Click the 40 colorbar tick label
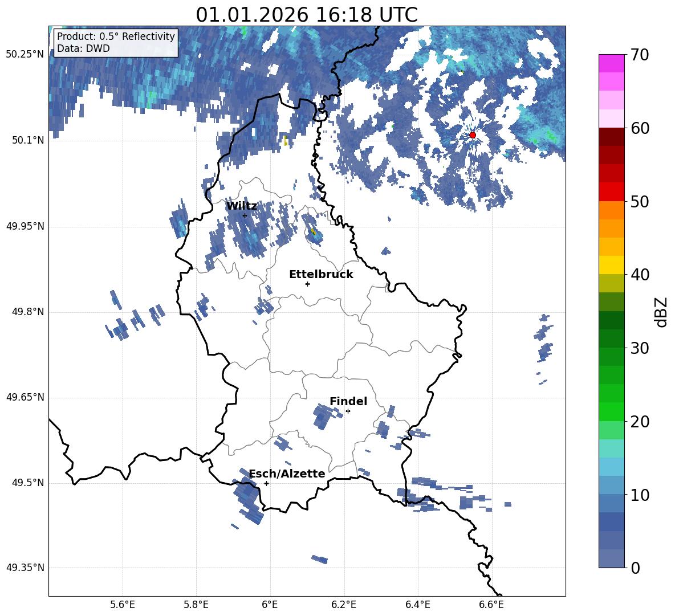This screenshot has height=616, width=675. coord(640,275)
